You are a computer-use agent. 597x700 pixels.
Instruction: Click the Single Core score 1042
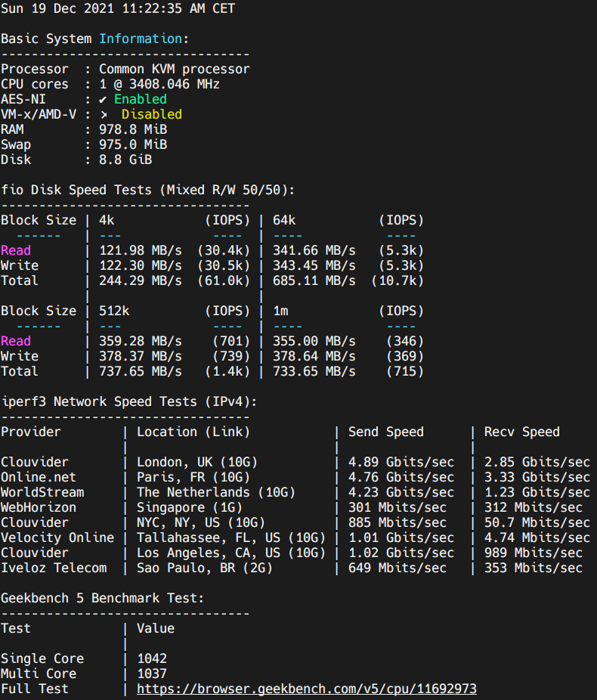(x=151, y=658)
